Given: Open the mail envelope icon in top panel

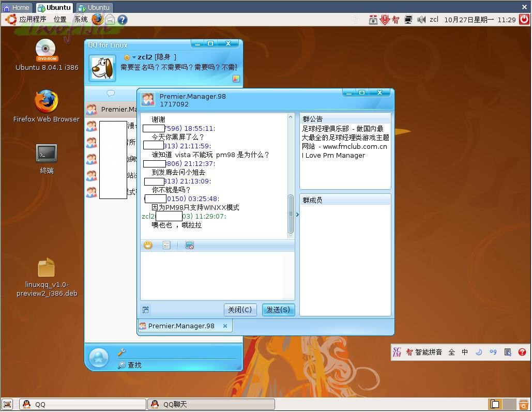Looking at the screenshot, I should tap(110, 20).
